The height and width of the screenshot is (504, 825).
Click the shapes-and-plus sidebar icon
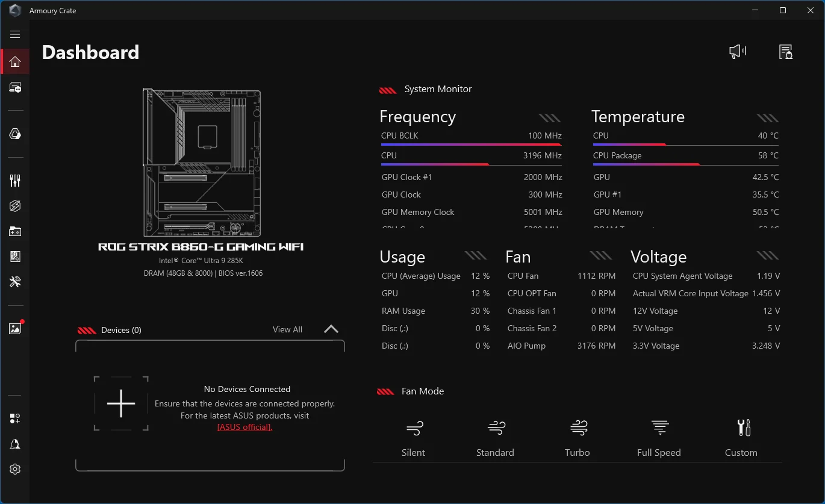(x=15, y=418)
